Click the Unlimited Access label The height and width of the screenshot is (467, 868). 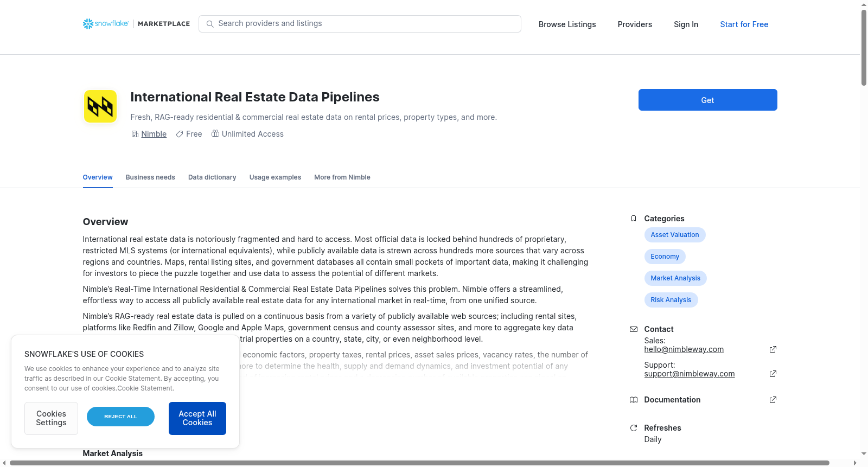pos(253,134)
